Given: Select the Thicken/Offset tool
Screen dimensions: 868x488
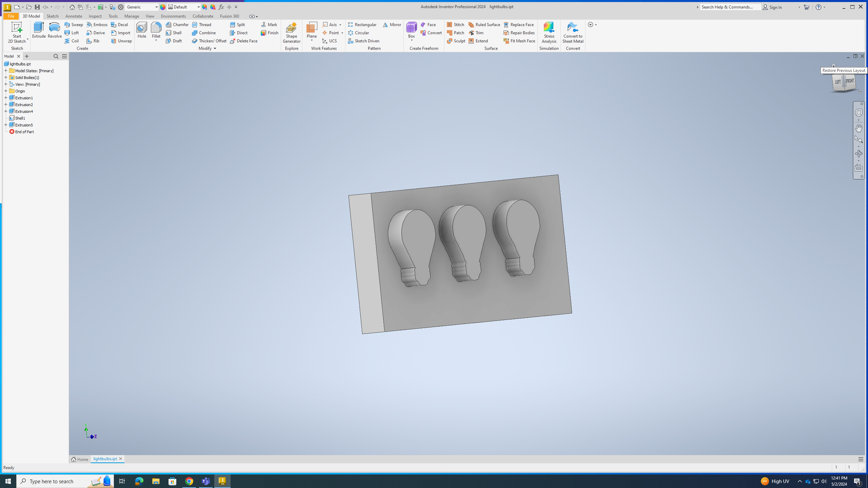Looking at the screenshot, I should (209, 41).
